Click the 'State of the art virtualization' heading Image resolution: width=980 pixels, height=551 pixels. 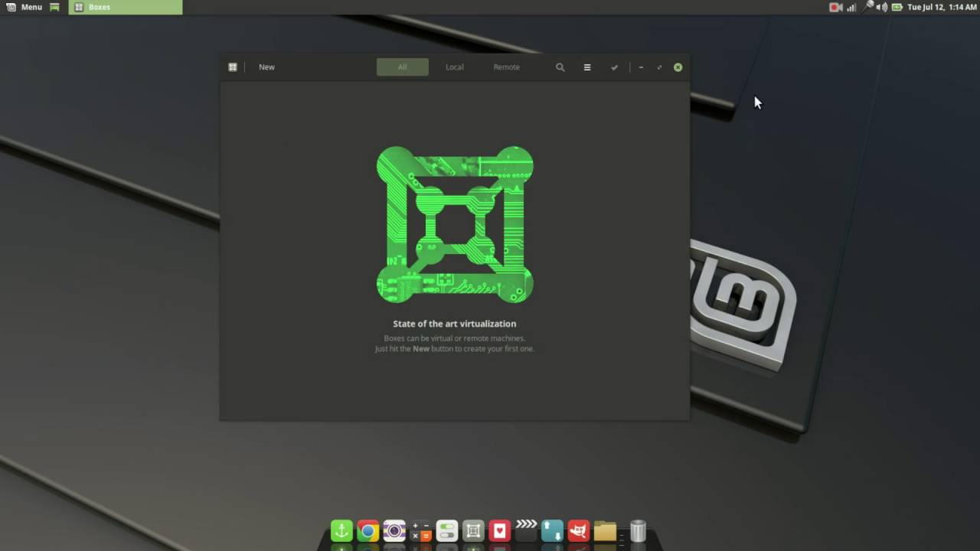click(x=455, y=324)
